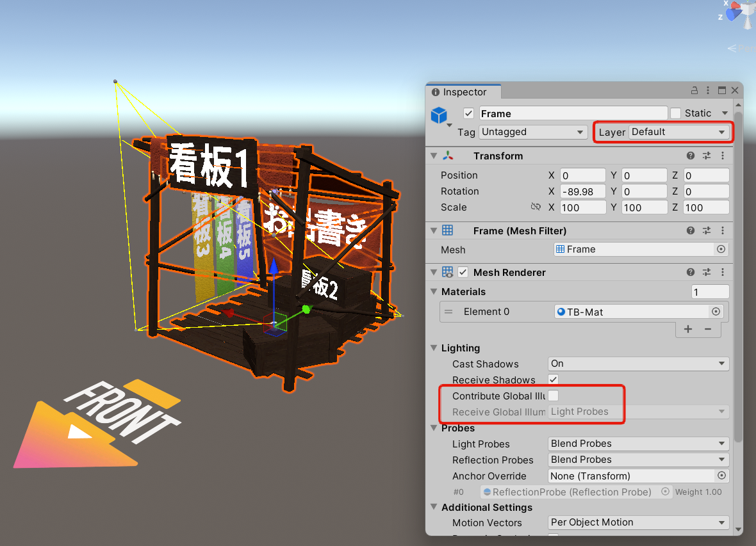The width and height of the screenshot is (756, 546).
Task: Remove a material with the minus button
Action: (708, 329)
